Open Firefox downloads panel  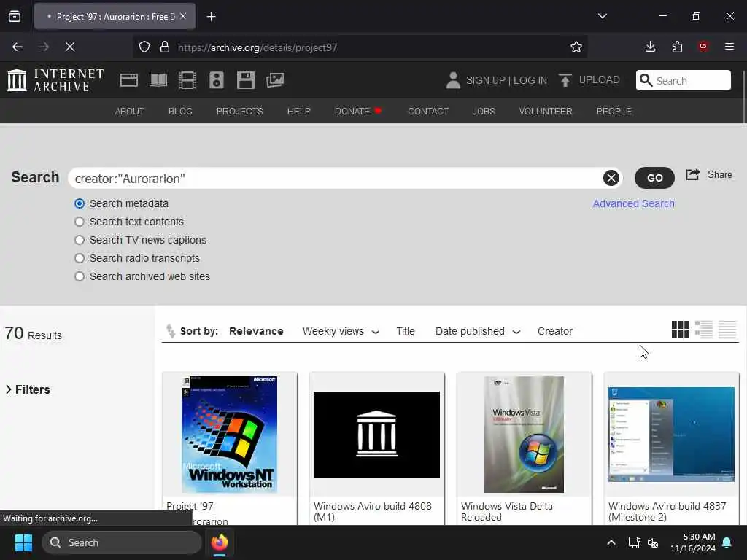pos(650,47)
